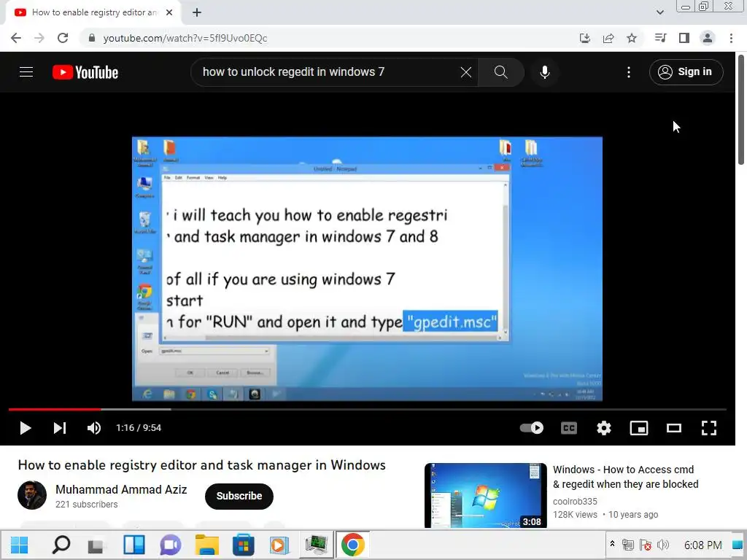
Task: Go back in Chrome browser
Action: coord(16,38)
